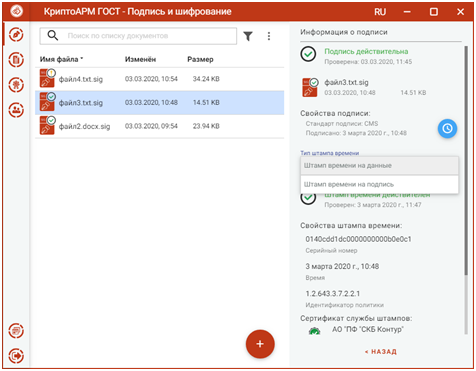
Task: Click policy identifier 1.2.643.3.7.2.2.1
Action: 332,294
